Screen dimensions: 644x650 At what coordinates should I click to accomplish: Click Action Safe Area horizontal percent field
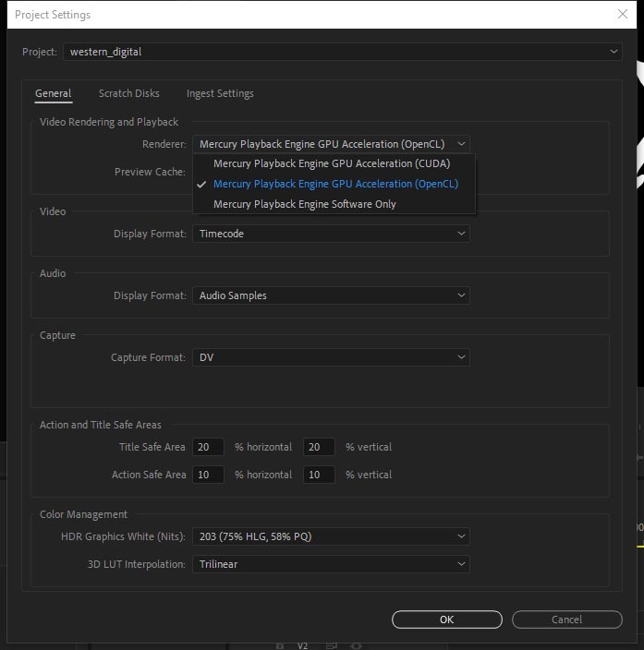point(208,475)
